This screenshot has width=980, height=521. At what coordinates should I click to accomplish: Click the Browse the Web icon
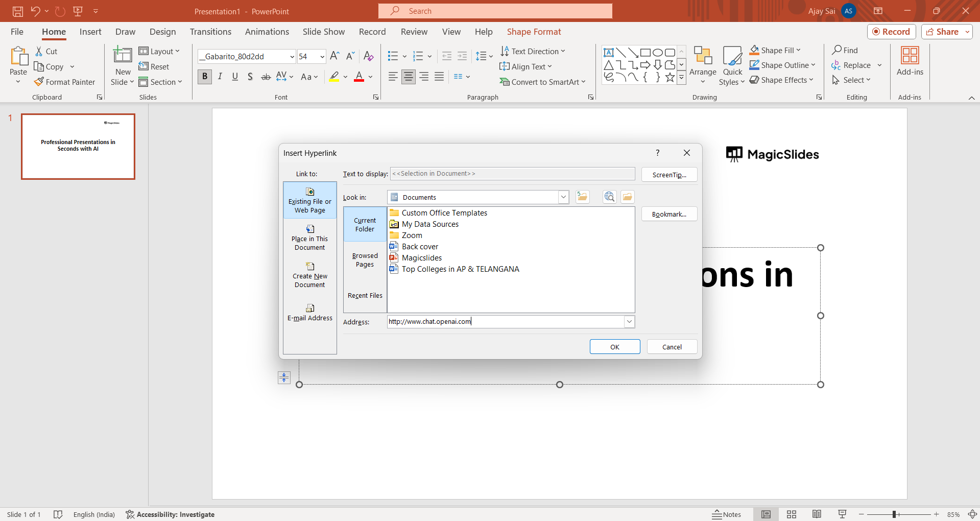609,197
